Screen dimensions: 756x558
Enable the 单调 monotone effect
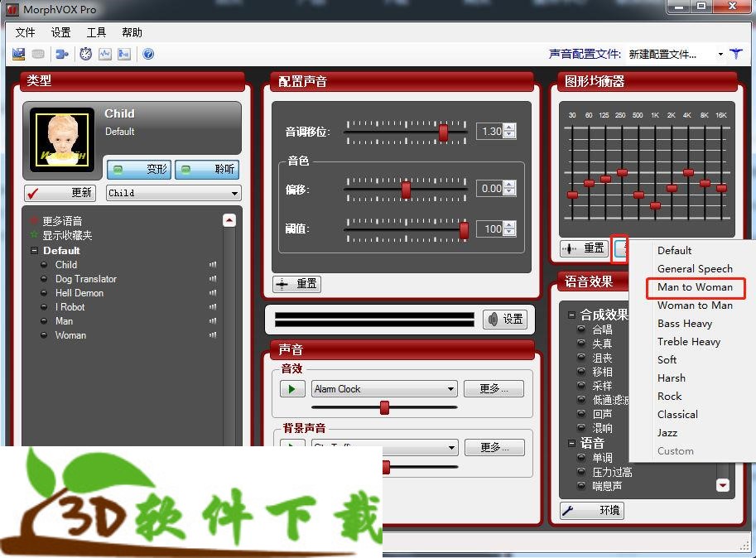[x=602, y=458]
